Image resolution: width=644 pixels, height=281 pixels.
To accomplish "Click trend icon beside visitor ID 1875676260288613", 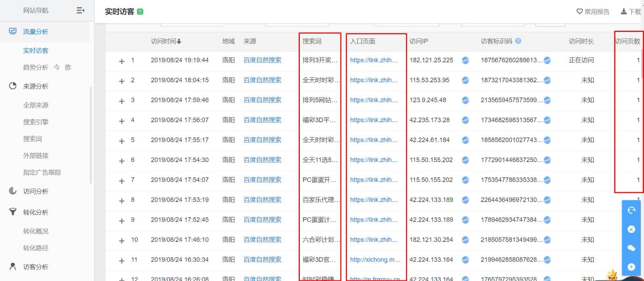I will tap(547, 60).
